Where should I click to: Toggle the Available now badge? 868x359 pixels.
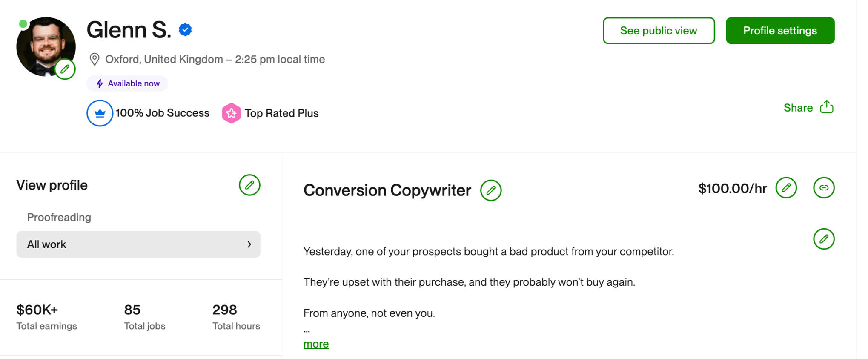click(127, 83)
